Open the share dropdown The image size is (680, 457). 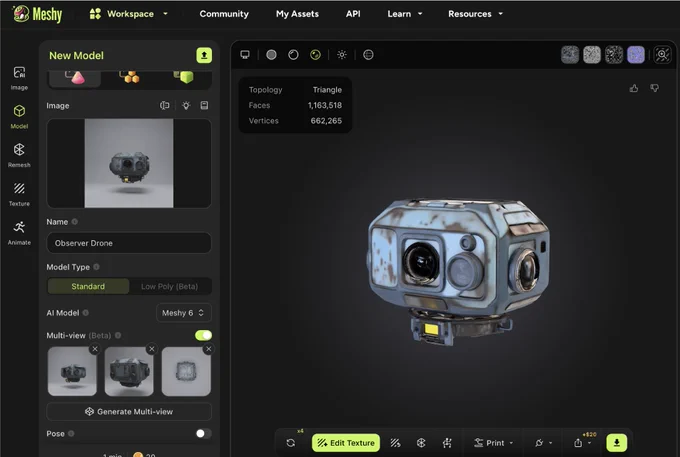tap(582, 443)
